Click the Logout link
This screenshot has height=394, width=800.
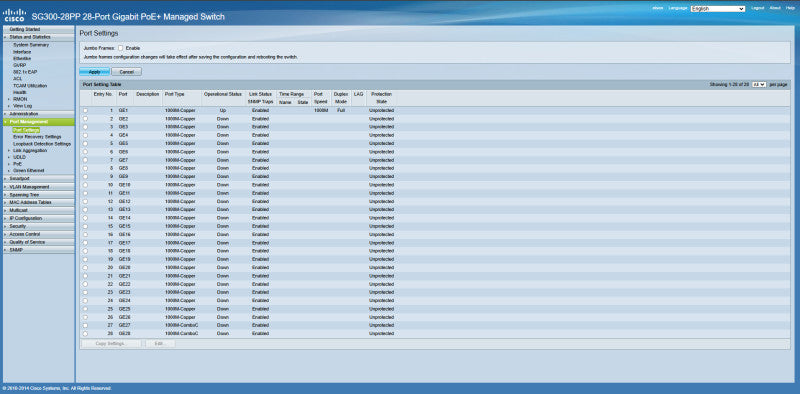tap(758, 8)
